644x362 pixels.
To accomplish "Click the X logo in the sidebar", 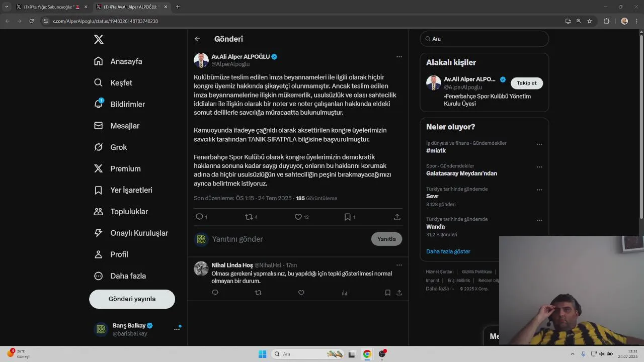I will 99,40.
